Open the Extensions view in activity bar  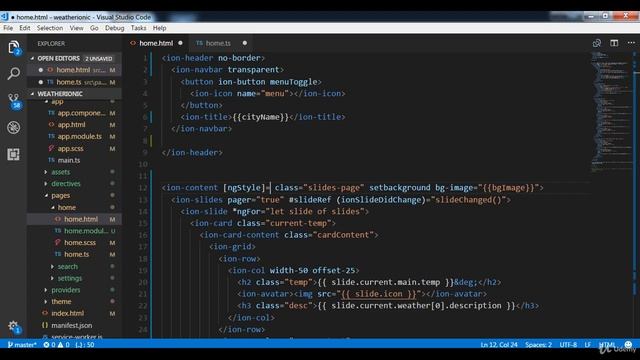tap(13, 154)
